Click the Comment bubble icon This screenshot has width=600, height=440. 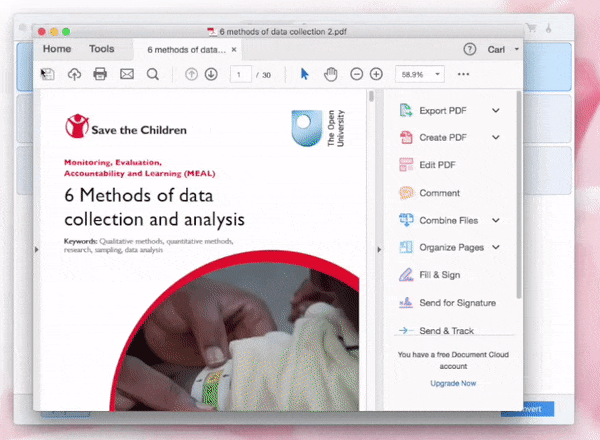[x=406, y=193]
